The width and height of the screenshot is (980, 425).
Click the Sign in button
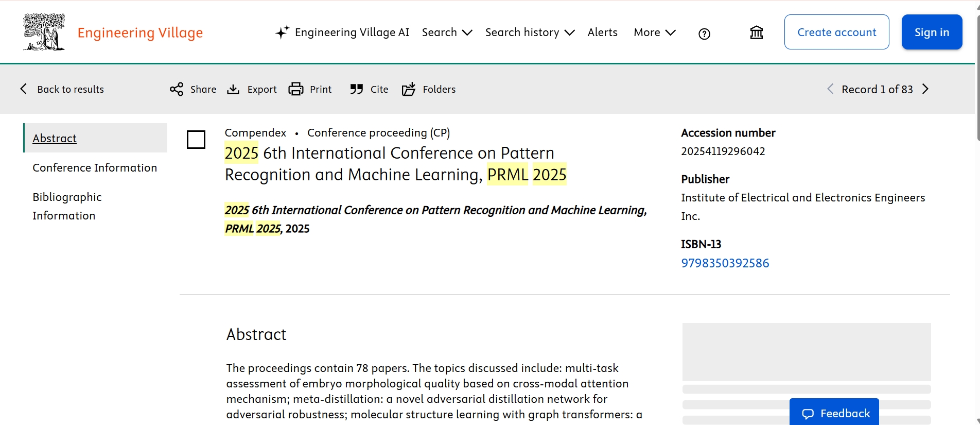(x=932, y=32)
